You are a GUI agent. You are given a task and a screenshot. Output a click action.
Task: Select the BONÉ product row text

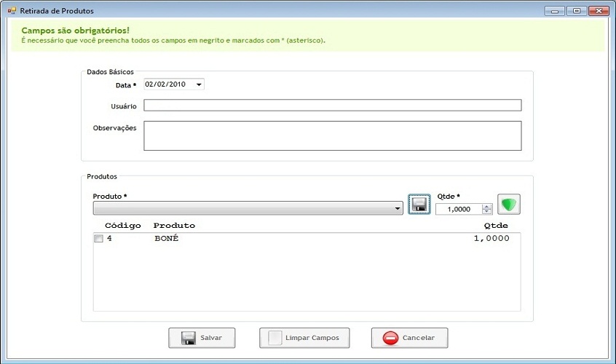(167, 238)
